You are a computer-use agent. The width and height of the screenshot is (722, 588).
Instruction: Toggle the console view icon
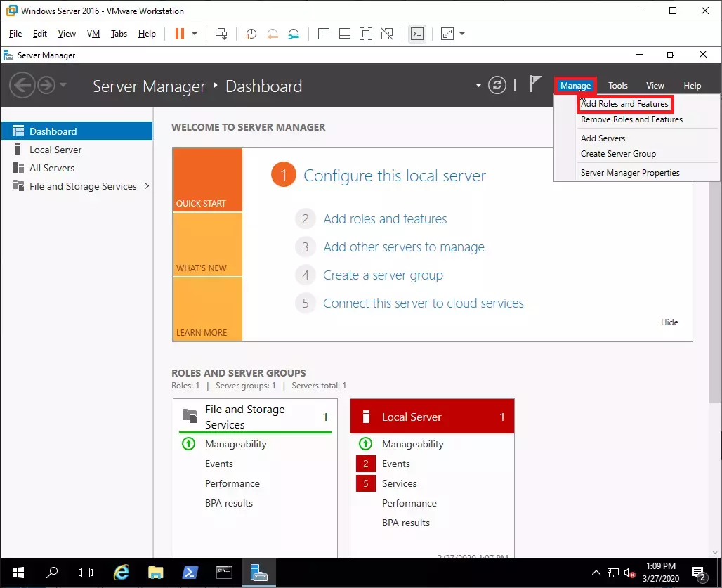click(x=417, y=34)
